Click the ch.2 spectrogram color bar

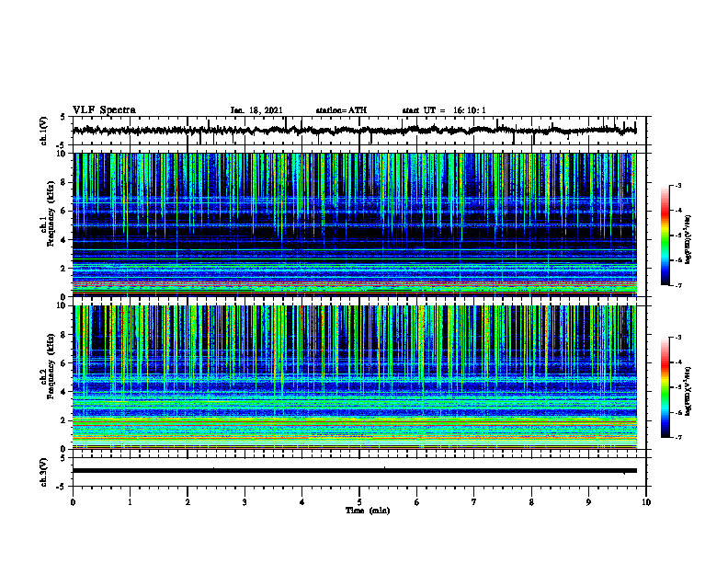[665, 387]
